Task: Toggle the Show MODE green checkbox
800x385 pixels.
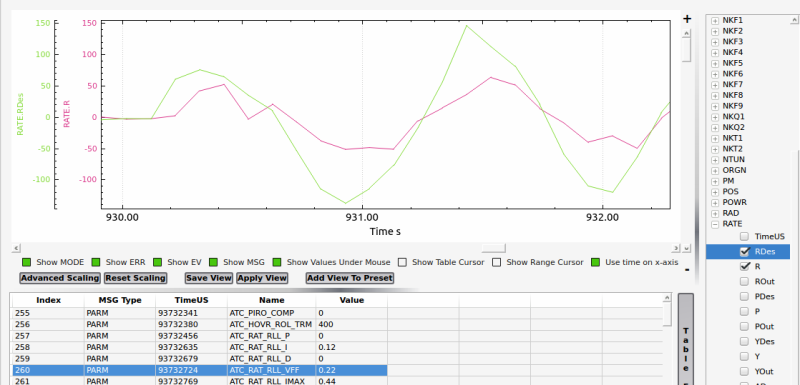Action: (27, 262)
